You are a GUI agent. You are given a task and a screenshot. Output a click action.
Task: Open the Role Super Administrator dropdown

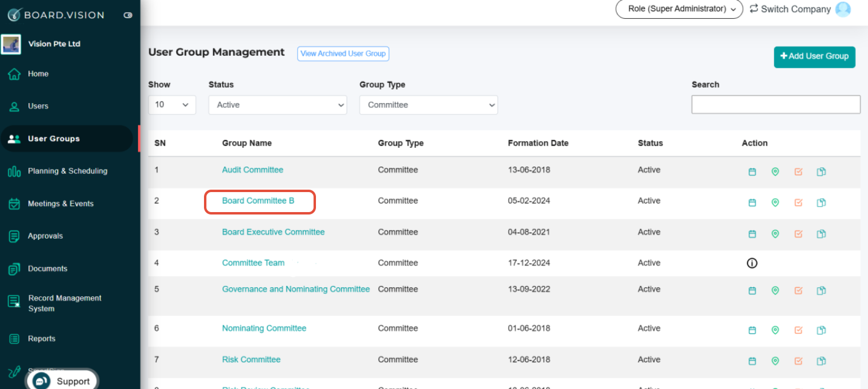(679, 9)
